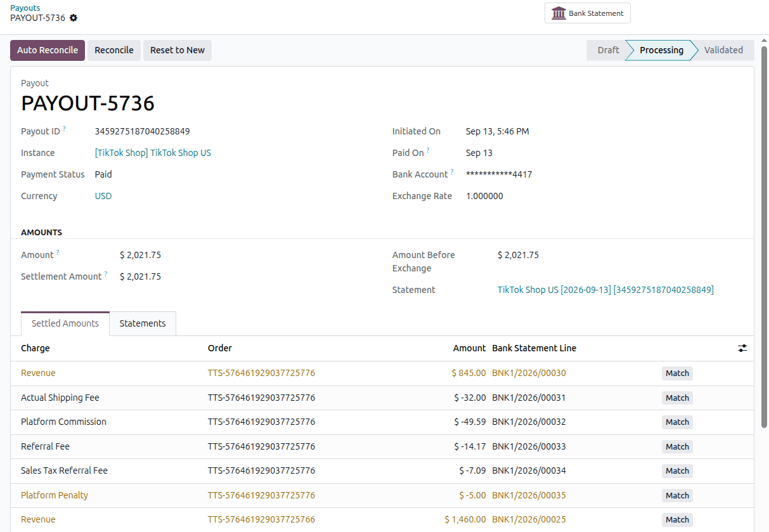This screenshot has height=532, width=769.
Task: Open column settings adjust icon in table header
Action: click(x=742, y=348)
